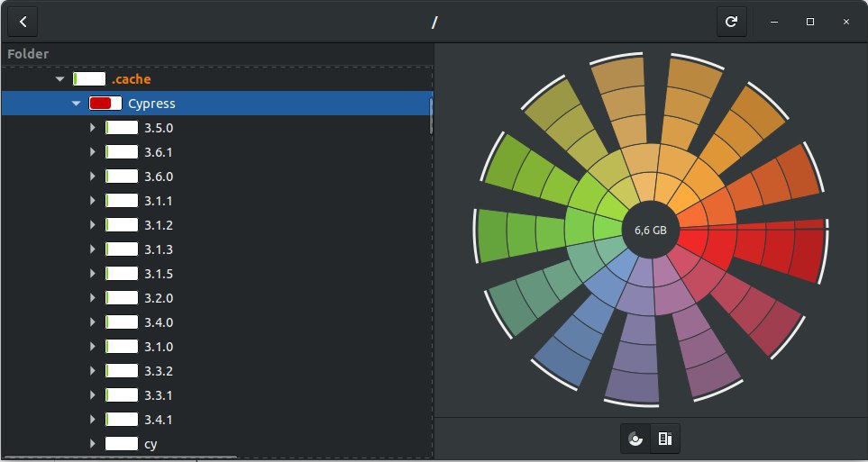Select the 3.4.1 folder row

click(x=158, y=419)
